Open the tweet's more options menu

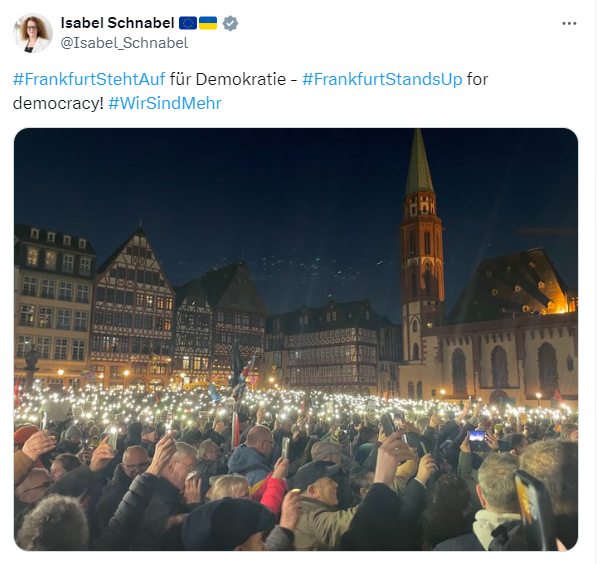569,24
